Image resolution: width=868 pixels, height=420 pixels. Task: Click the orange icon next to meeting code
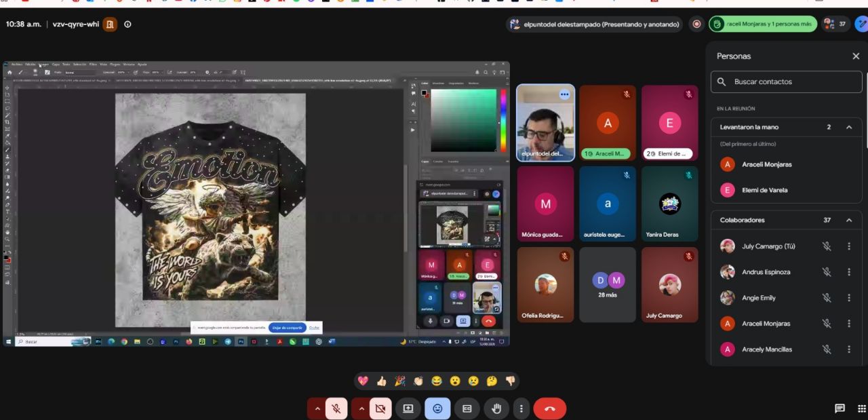point(111,24)
